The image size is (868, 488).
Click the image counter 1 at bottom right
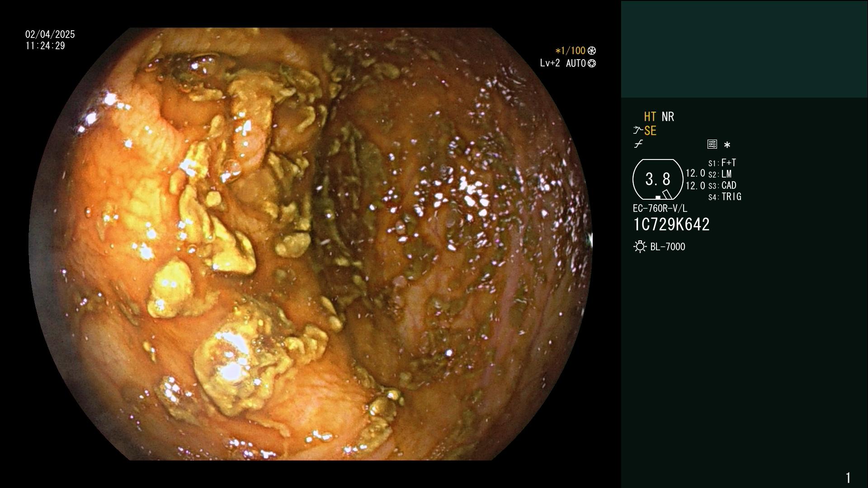pos(848,478)
